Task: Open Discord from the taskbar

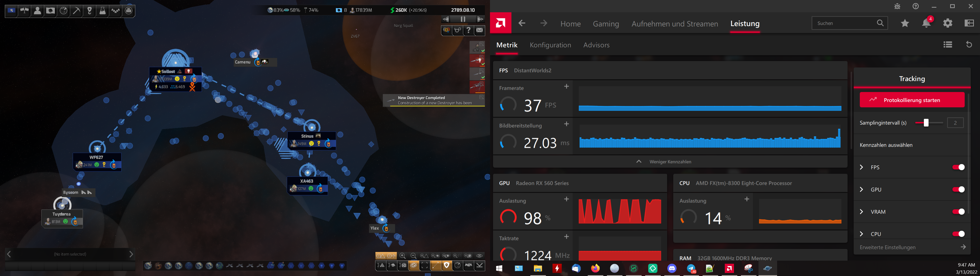Action: pyautogui.click(x=672, y=268)
